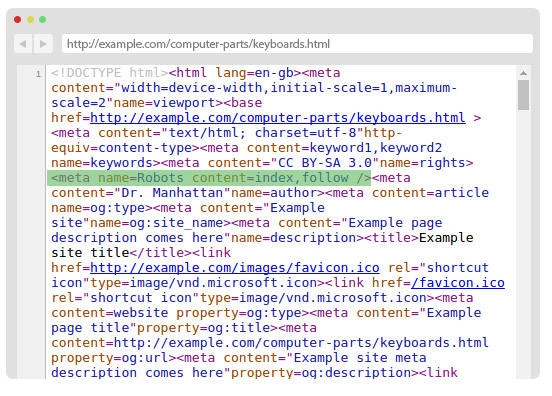Screen dimensions: 552x396
Task: Click the lang=en-gb attribute text
Action: click(x=255, y=73)
